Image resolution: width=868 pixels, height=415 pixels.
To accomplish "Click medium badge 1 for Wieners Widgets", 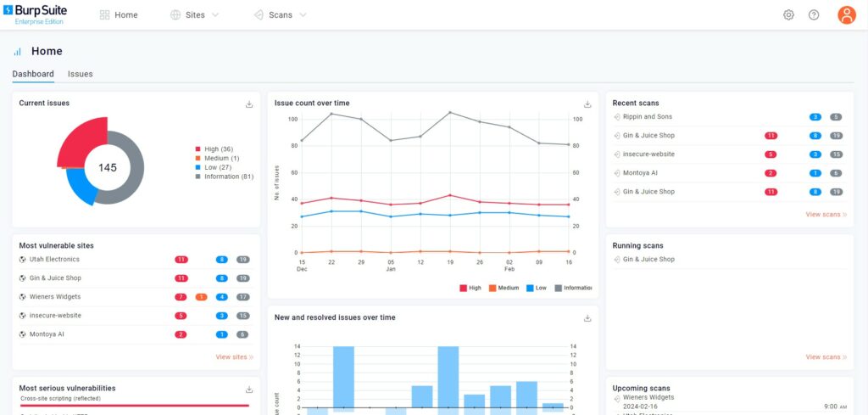I will [x=202, y=297].
